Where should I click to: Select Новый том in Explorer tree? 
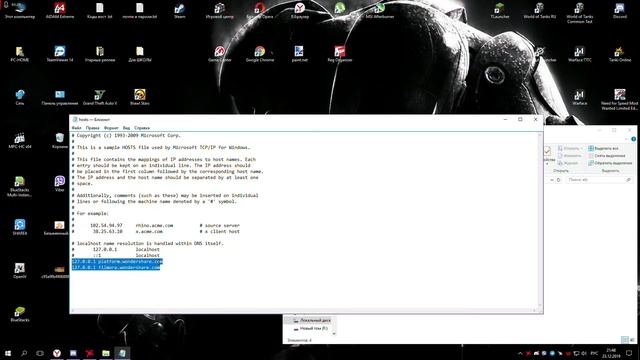click(311, 328)
